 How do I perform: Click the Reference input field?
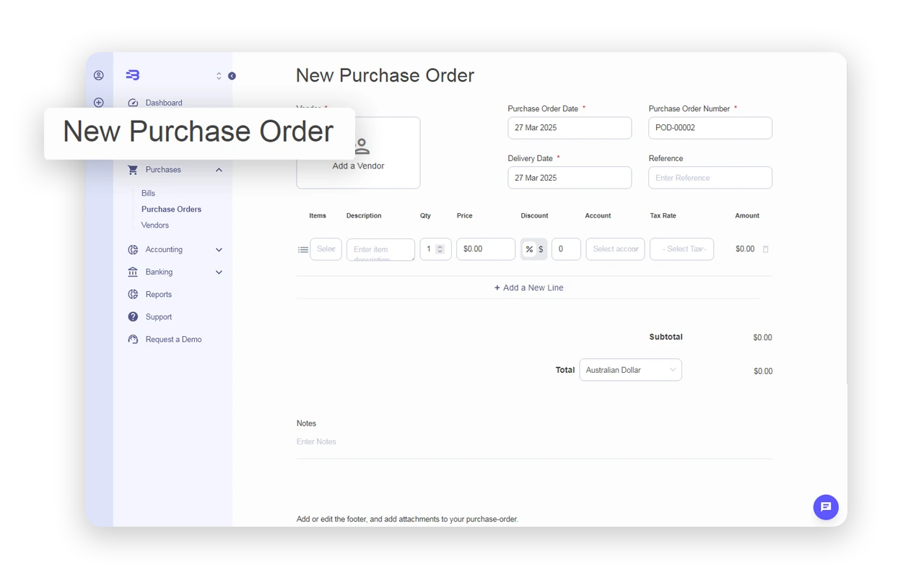(710, 178)
